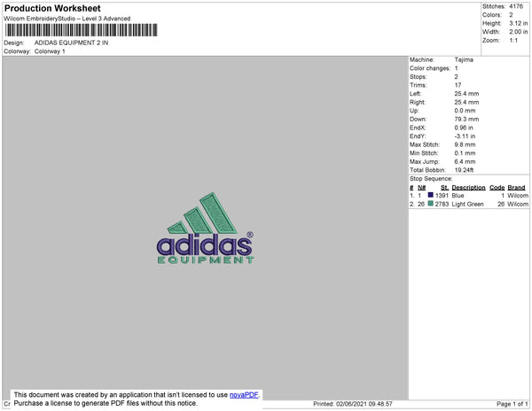Click the 'Description' column header

(468, 188)
